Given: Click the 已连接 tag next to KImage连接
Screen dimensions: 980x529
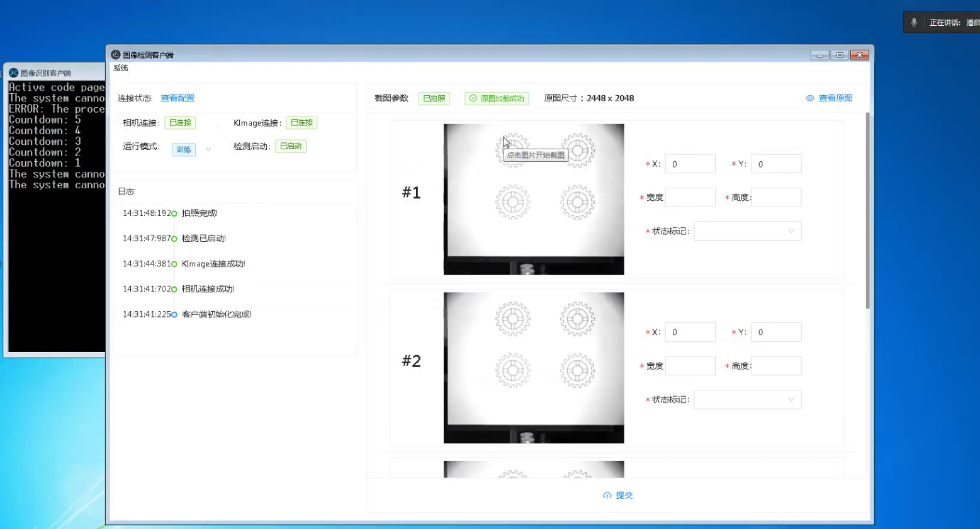Looking at the screenshot, I should point(301,123).
